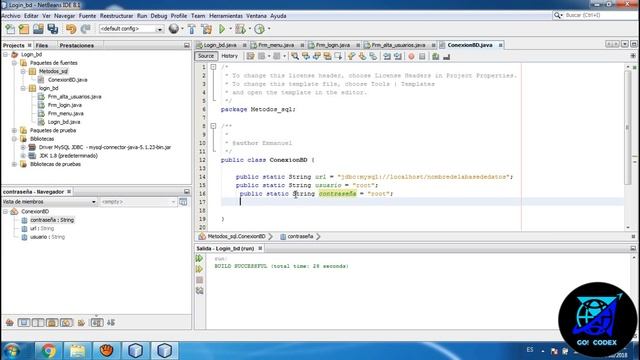Click the contraseña breadcrumb item
This screenshot has width=640, height=360.
tap(300, 236)
